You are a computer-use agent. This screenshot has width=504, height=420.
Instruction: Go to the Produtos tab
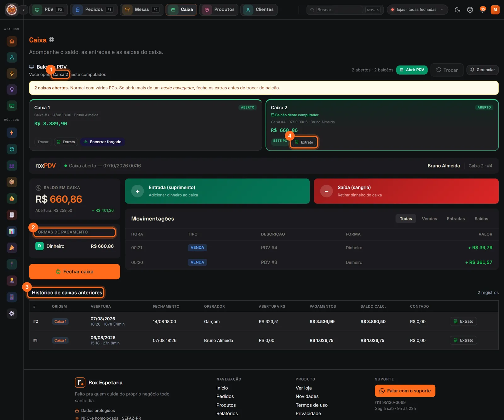(x=219, y=10)
